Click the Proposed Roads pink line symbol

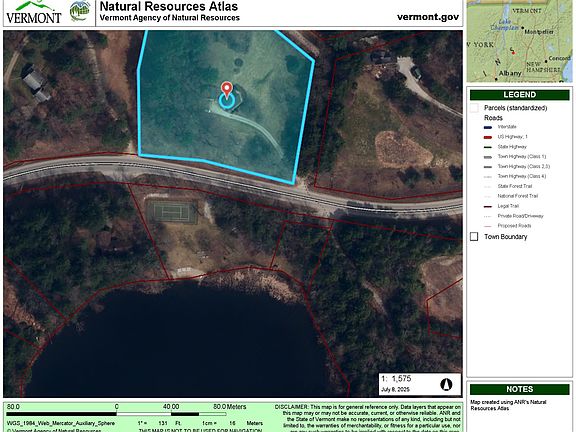(488, 227)
